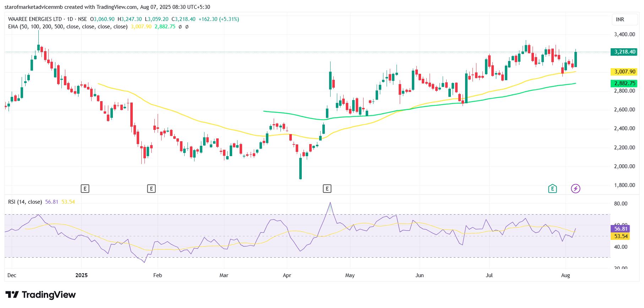This screenshot has height=308, width=644.
Task: Click the 3,400.00 price axis label
Action: coord(624,34)
